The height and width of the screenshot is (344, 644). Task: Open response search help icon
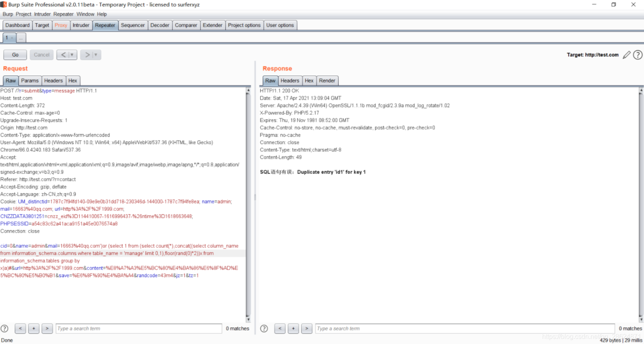(x=264, y=329)
